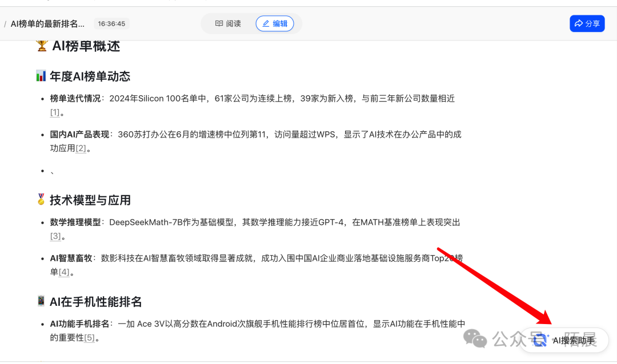
Task: Click the empty bullet containing only 、
Action: click(52, 171)
